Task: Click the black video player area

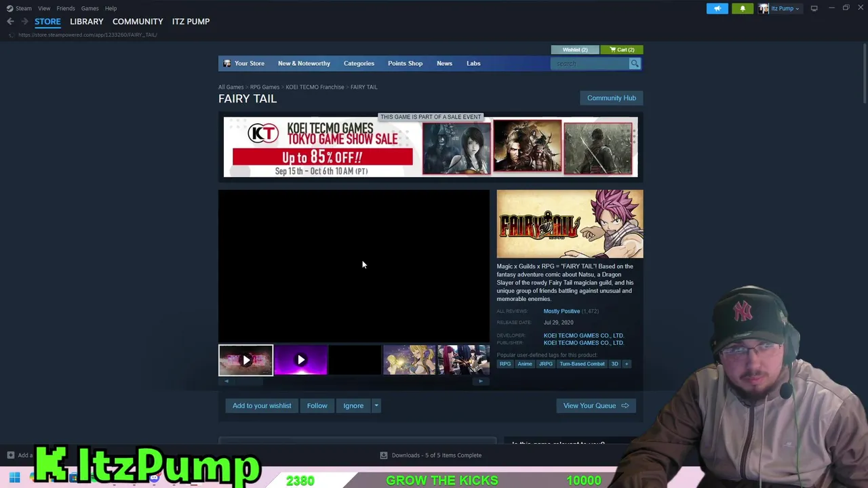Action: (x=353, y=266)
